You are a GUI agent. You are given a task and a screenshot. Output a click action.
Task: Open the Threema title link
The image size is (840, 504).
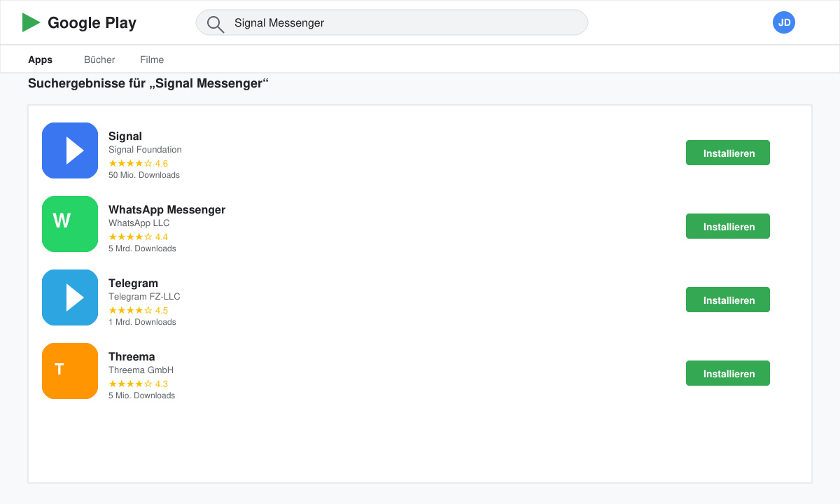click(132, 356)
